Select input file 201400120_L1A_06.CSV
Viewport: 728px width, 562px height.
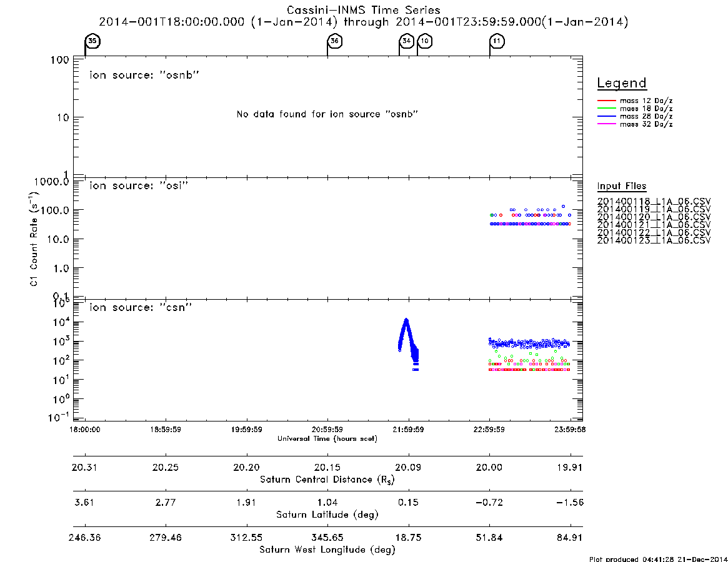pyautogui.click(x=654, y=217)
